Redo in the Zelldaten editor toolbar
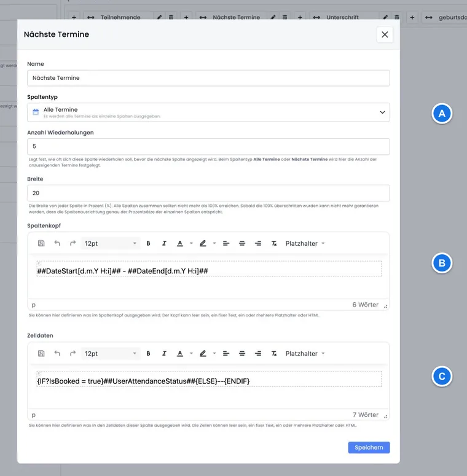The image size is (467, 476). coord(73,353)
